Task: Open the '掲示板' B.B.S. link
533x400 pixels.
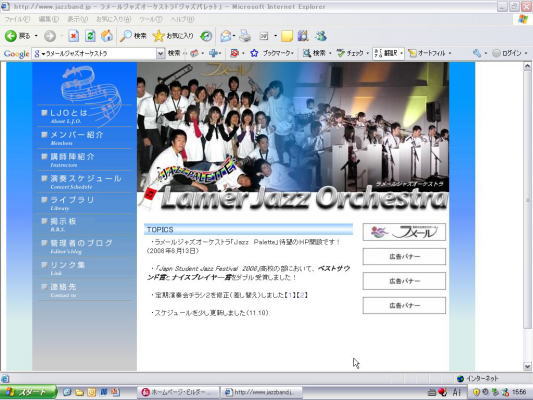Action: tap(59, 225)
